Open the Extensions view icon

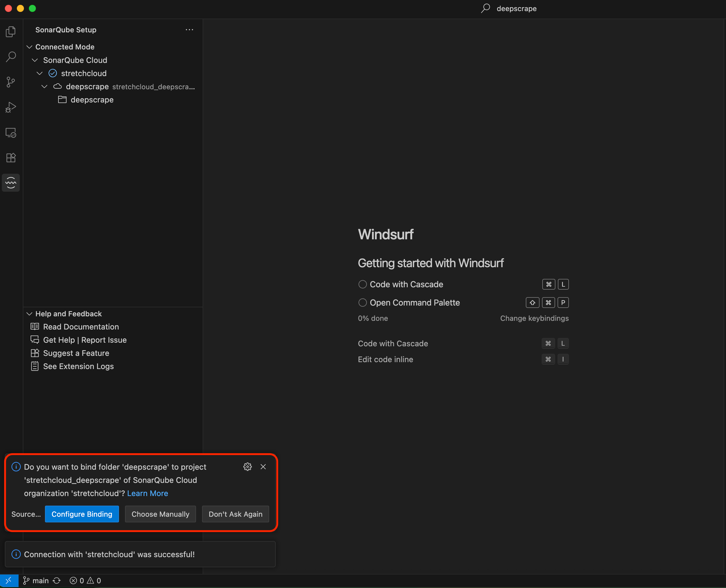tap(11, 158)
